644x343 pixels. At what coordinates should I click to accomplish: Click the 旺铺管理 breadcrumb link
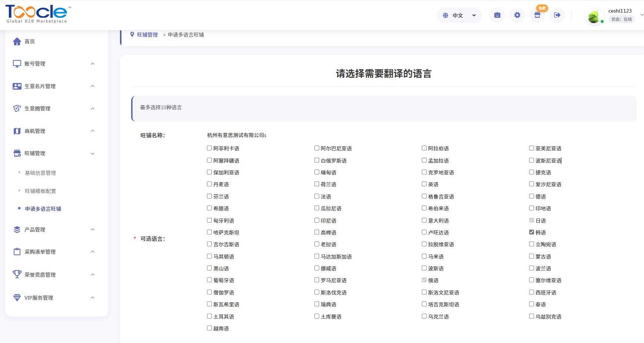pos(147,35)
